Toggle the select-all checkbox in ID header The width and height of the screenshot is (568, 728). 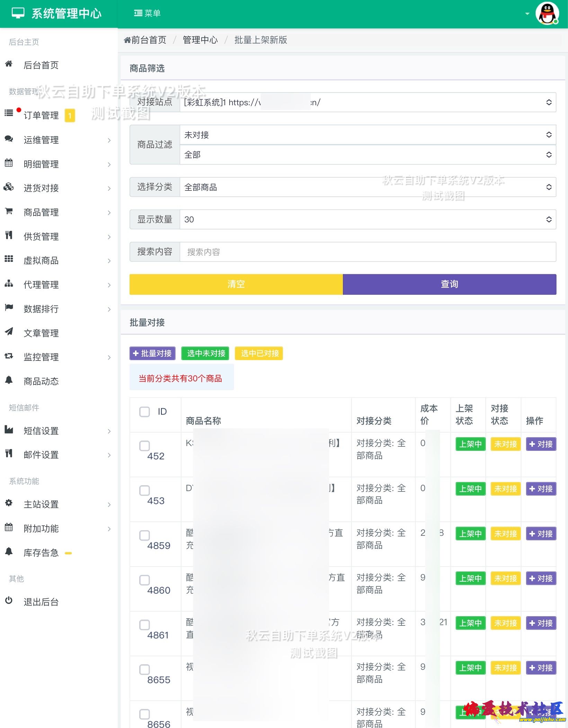[144, 412]
